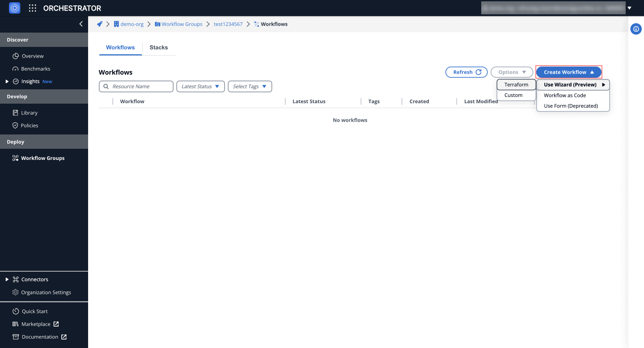Open Organization Settings in the sidebar
This screenshot has width=644, height=348.
(x=46, y=292)
